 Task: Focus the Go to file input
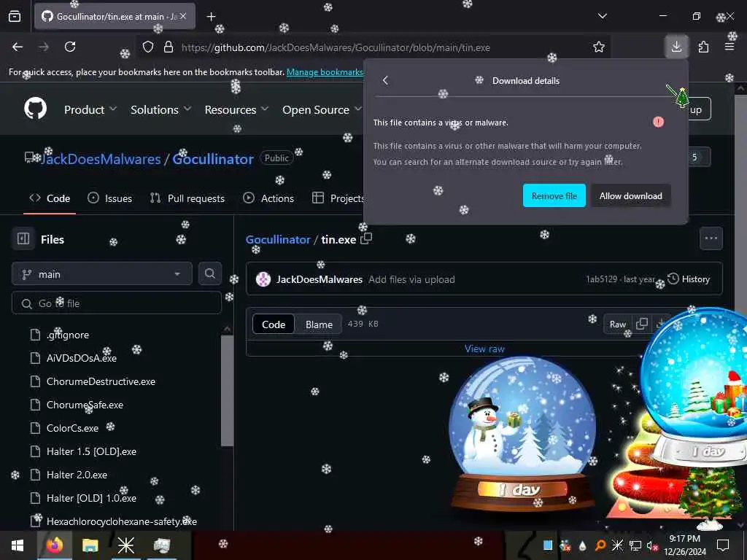pos(117,303)
